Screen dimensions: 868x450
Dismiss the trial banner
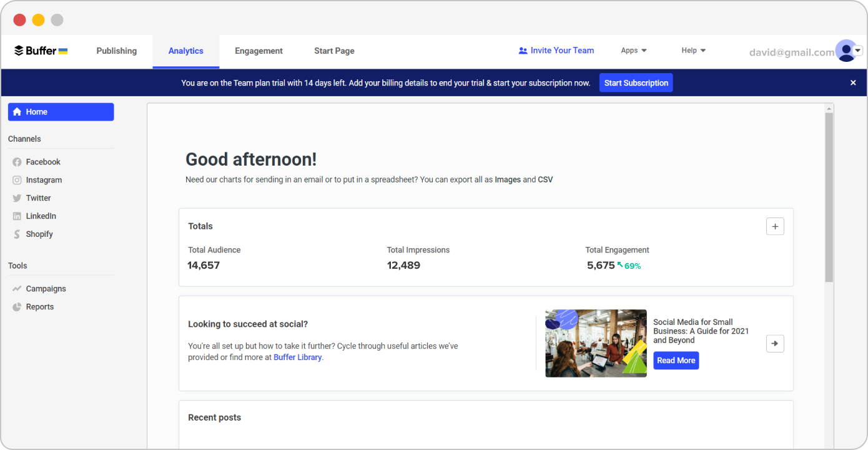pyautogui.click(x=853, y=82)
